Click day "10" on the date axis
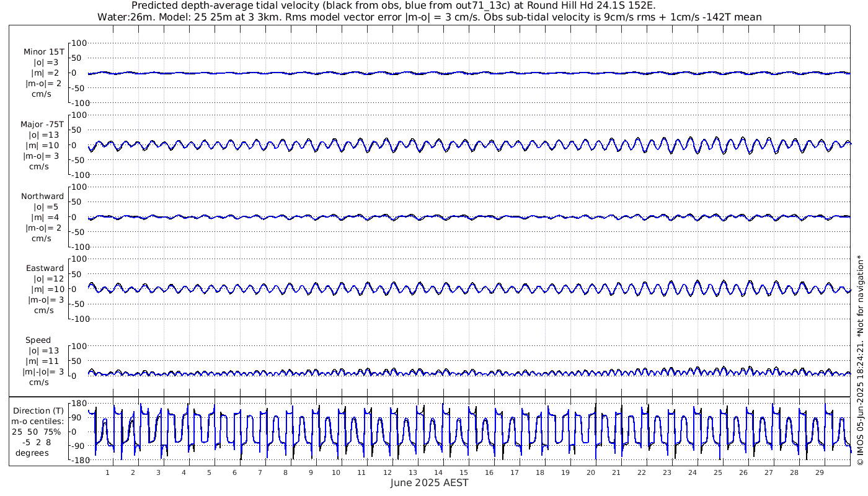The width and height of the screenshot is (868, 496). coord(336,472)
